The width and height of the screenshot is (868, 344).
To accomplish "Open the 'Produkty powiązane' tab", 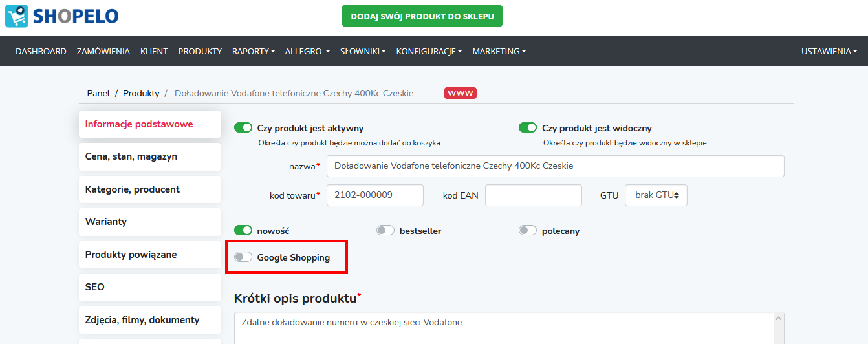I will point(150,255).
